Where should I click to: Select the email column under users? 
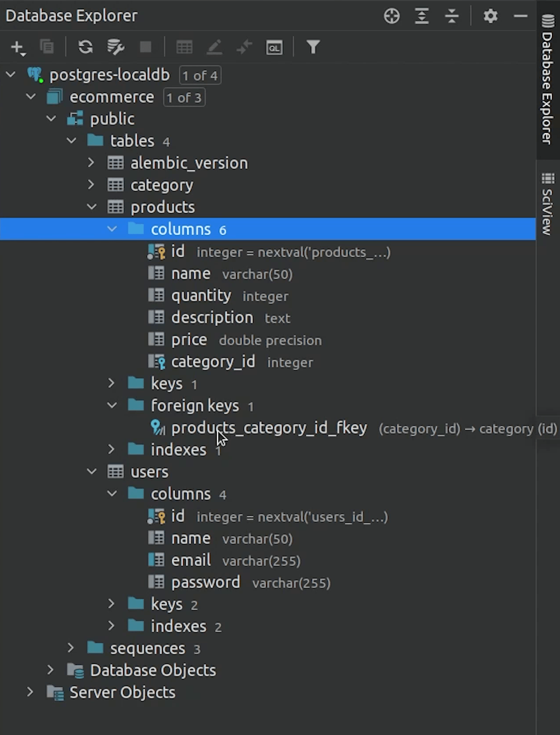coord(191,560)
